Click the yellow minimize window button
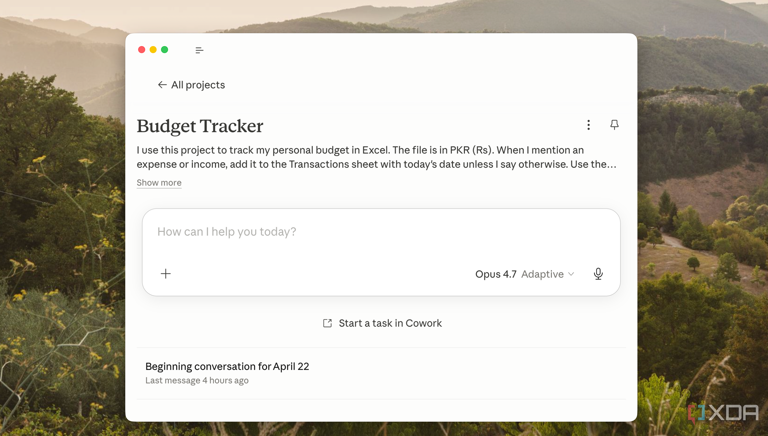Screen dimensions: 768x436 point(153,50)
